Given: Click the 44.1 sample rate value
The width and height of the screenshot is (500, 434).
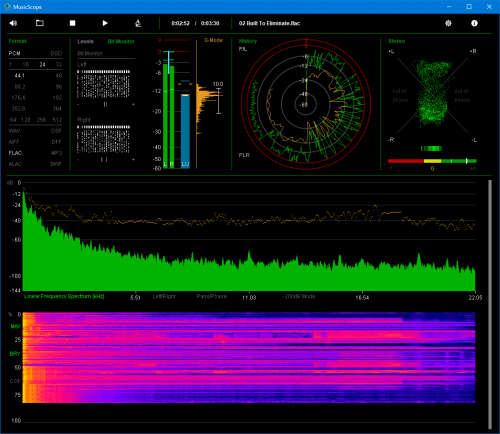Looking at the screenshot, I should coord(20,76).
